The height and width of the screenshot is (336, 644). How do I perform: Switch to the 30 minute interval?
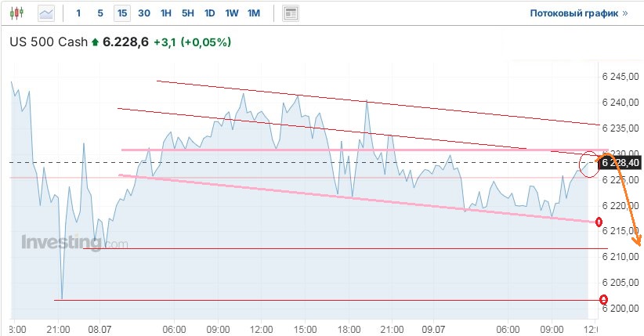click(x=144, y=13)
